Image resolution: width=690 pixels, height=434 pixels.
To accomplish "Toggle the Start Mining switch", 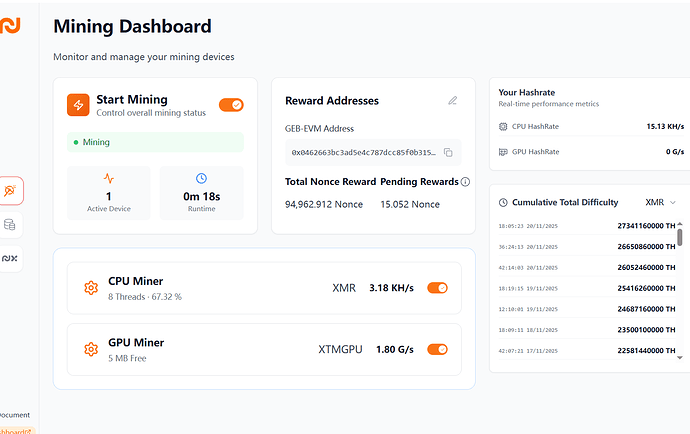I will click(x=231, y=105).
